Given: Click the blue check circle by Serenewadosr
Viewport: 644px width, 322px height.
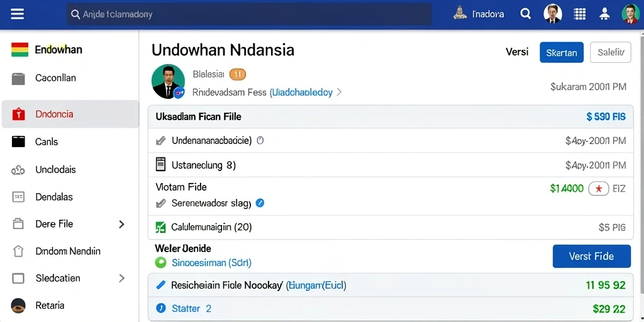Looking at the screenshot, I should tap(260, 203).
